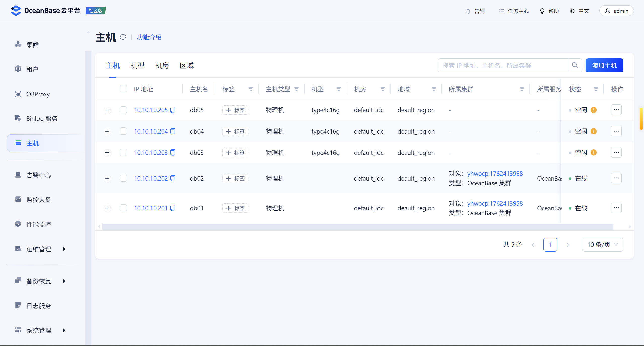Select all hosts header checkbox
Viewport: 644px width, 346px height.
tap(123, 89)
